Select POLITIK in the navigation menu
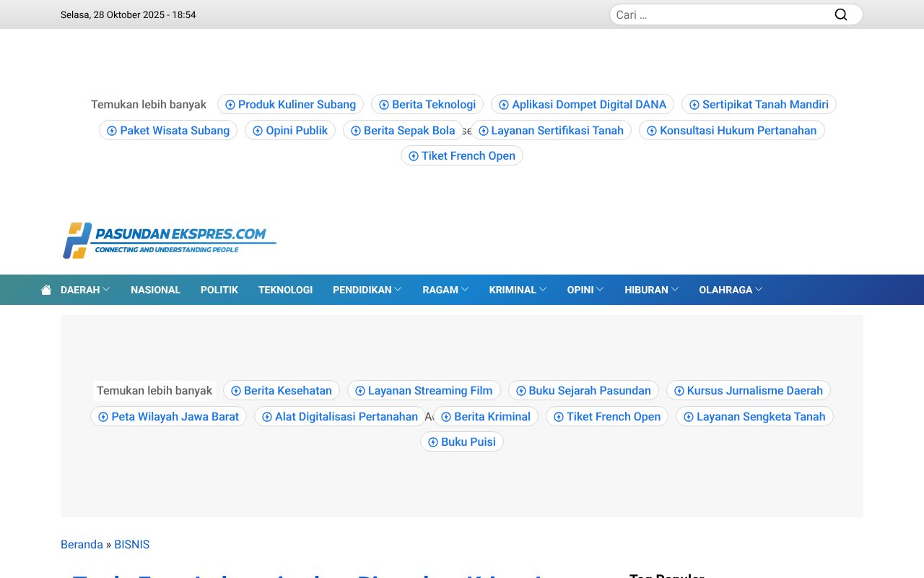 pos(219,289)
